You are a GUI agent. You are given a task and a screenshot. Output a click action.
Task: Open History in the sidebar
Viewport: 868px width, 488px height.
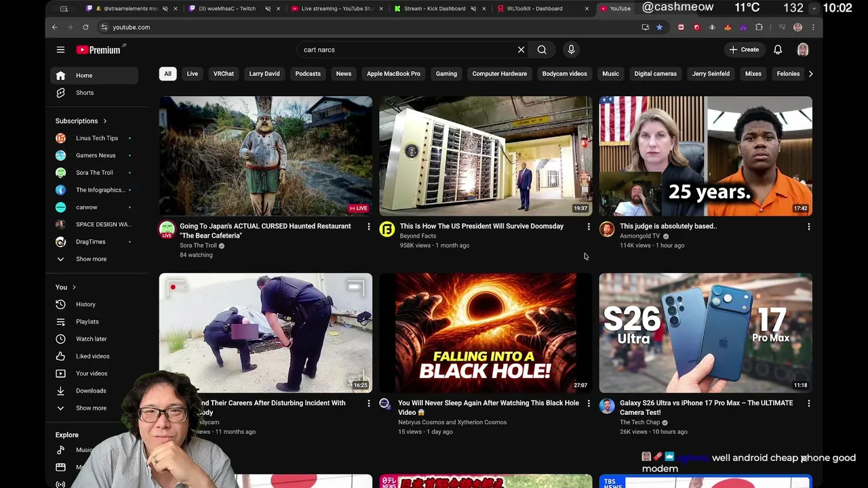tap(94, 304)
